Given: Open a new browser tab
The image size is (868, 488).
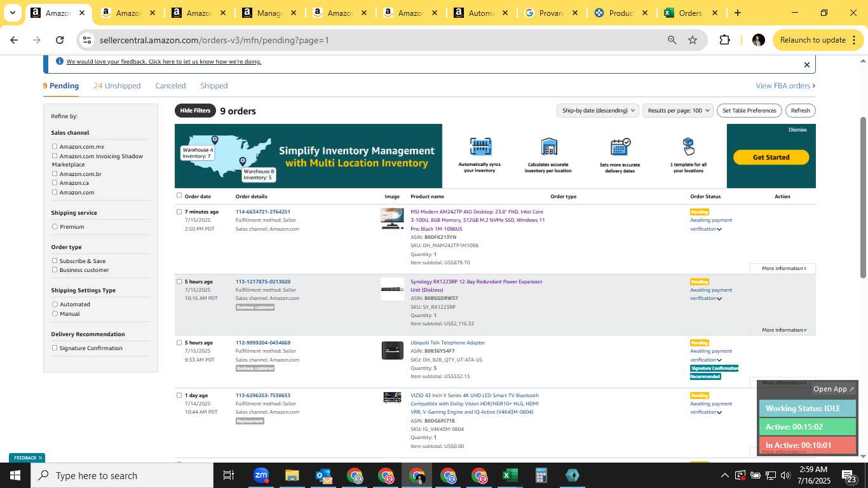Looking at the screenshot, I should [x=737, y=13].
